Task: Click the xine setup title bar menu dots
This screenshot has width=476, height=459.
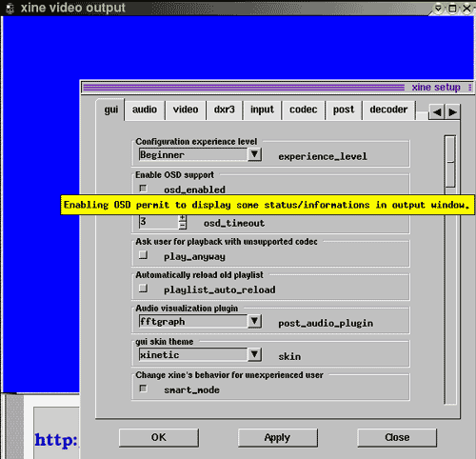Action: [x=470, y=88]
